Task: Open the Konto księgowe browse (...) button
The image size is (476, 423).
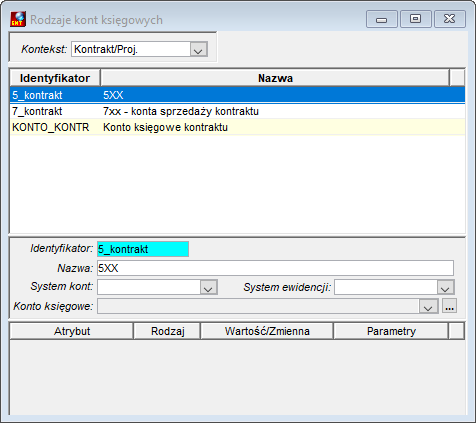Action: tap(449, 306)
